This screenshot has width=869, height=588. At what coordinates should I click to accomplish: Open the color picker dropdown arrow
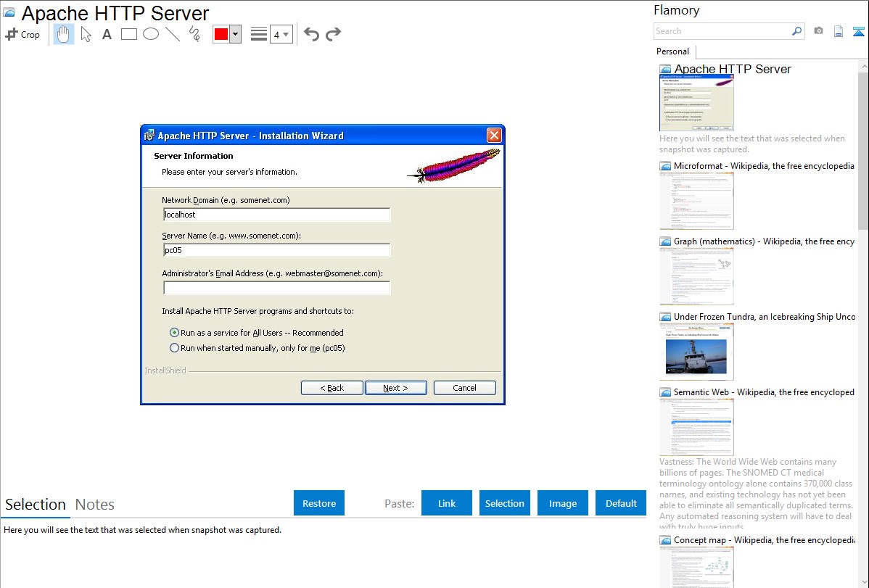tap(236, 34)
